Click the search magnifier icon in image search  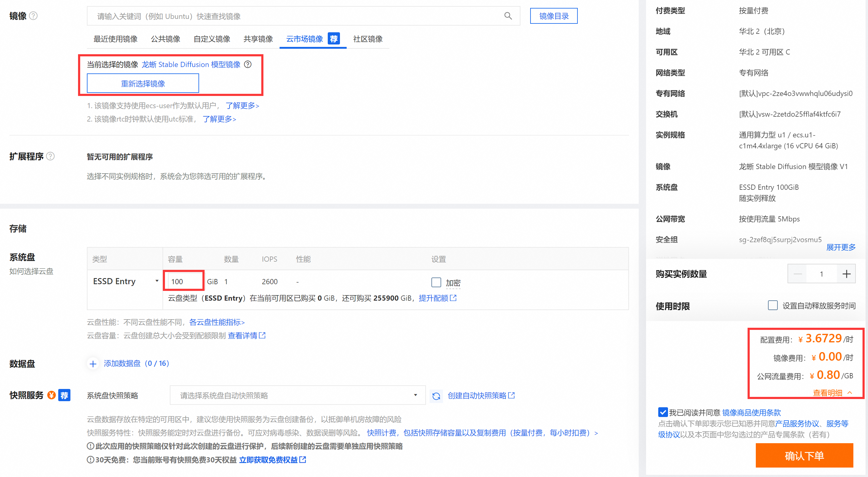(x=508, y=16)
